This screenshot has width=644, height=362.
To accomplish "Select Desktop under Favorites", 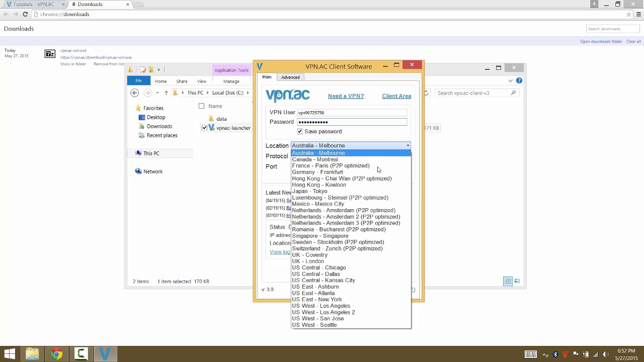I will [156, 117].
